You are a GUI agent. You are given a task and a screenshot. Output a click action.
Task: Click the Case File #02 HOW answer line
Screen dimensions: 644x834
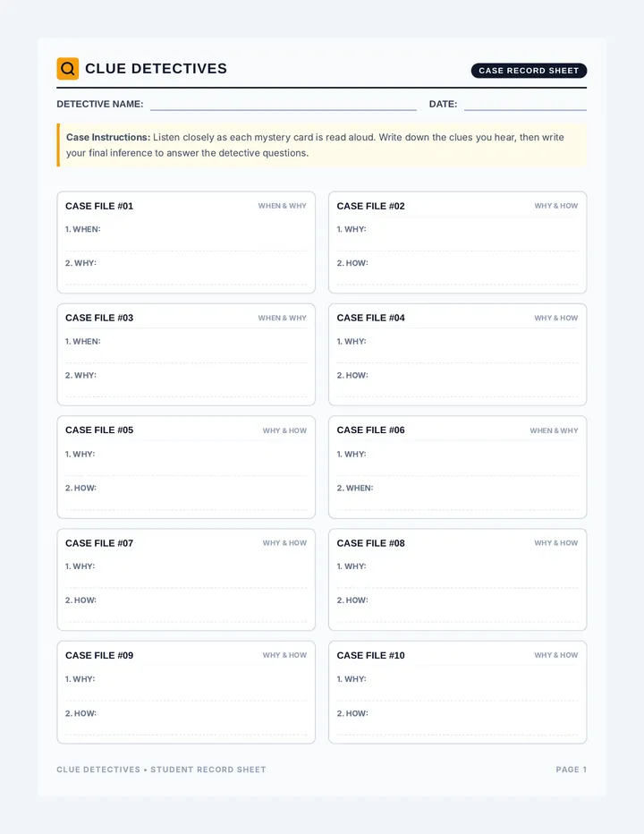pyautogui.click(x=457, y=272)
